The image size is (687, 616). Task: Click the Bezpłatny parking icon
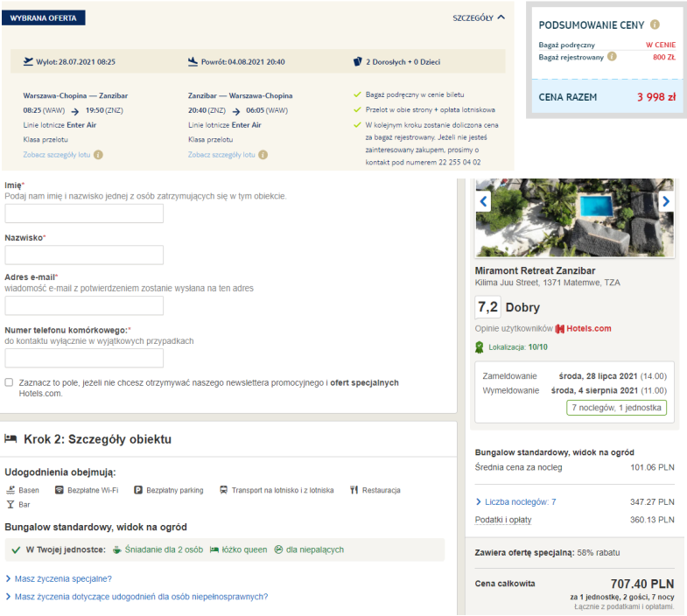pyautogui.click(x=138, y=490)
